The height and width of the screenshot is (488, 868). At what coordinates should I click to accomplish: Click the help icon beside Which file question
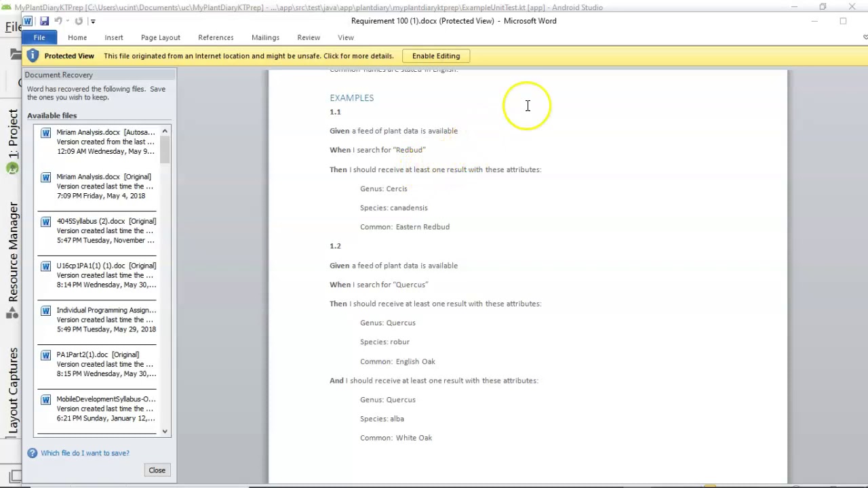tap(32, 453)
